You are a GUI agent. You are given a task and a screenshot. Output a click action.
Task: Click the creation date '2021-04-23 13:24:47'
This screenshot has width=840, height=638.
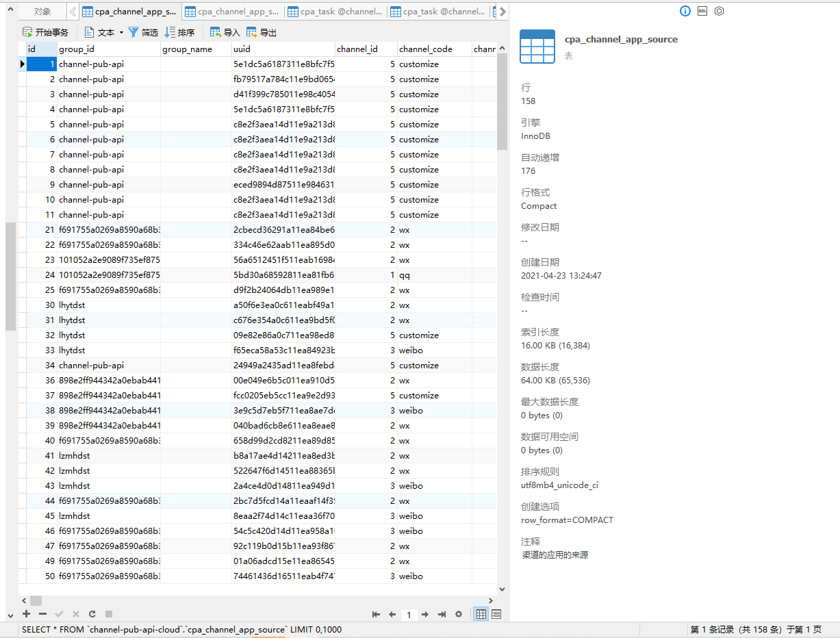tap(561, 276)
